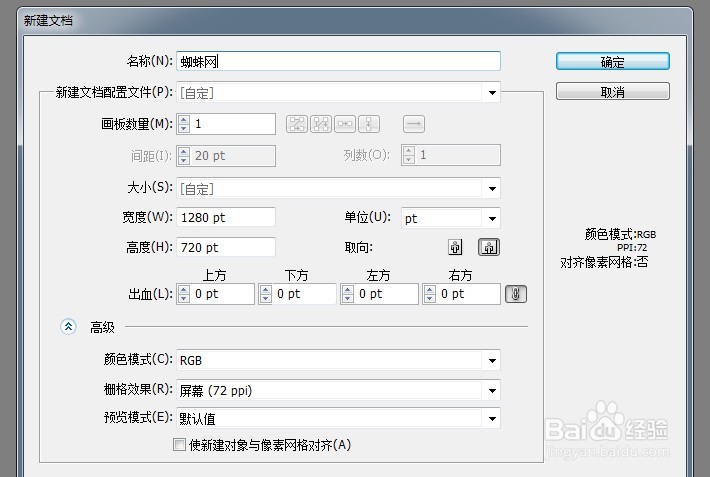The width and height of the screenshot is (710, 477).
Task: Click the 新建文档 title bar text
Action: point(48,20)
